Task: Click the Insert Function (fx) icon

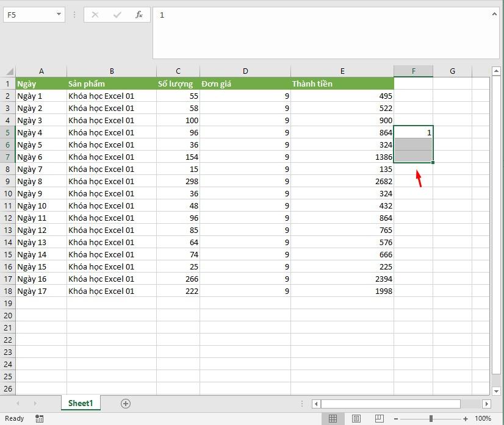Action: (x=139, y=15)
